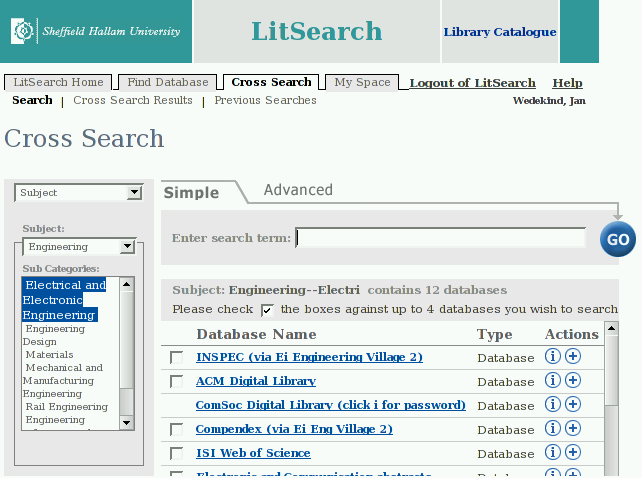The height and width of the screenshot is (478, 642).
Task: Tick the ACM Digital Library checkbox
Action: pos(176,382)
